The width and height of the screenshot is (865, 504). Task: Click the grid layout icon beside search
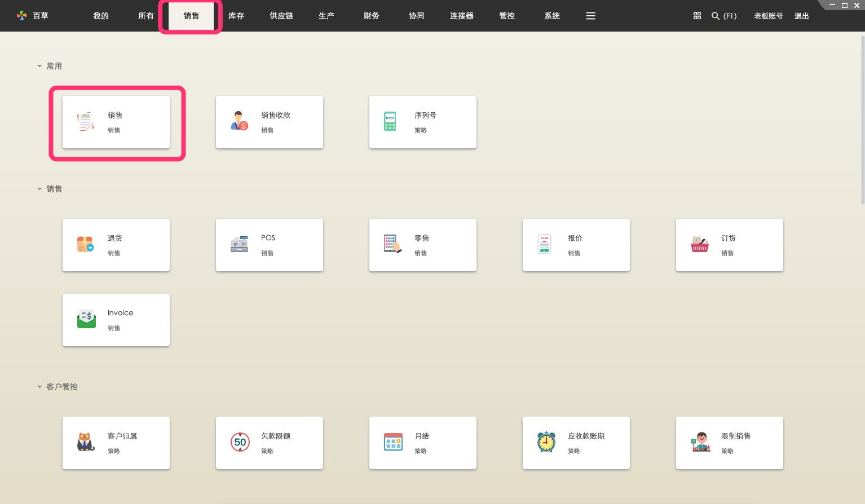click(697, 16)
